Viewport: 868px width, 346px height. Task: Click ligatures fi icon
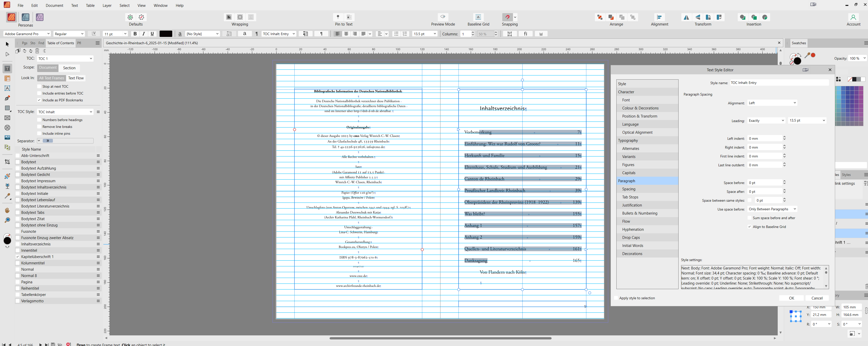(x=525, y=34)
